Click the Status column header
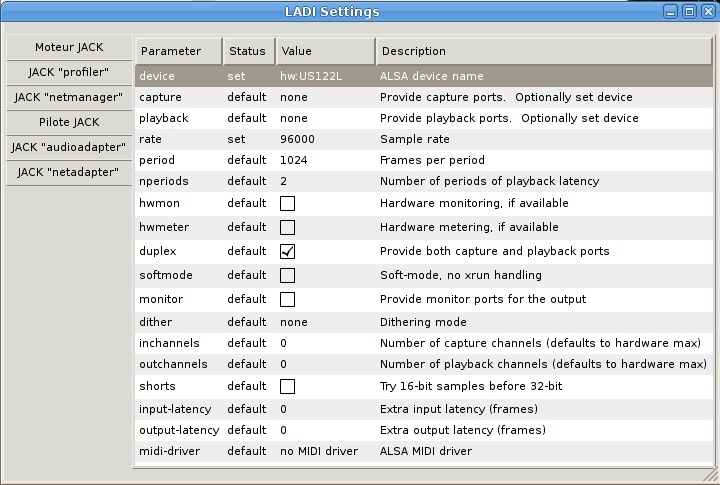Viewport: 720px width, 485px height. click(x=247, y=51)
